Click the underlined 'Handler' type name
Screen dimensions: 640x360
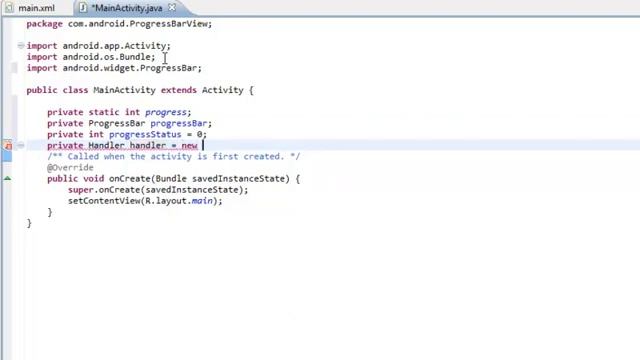106,145
